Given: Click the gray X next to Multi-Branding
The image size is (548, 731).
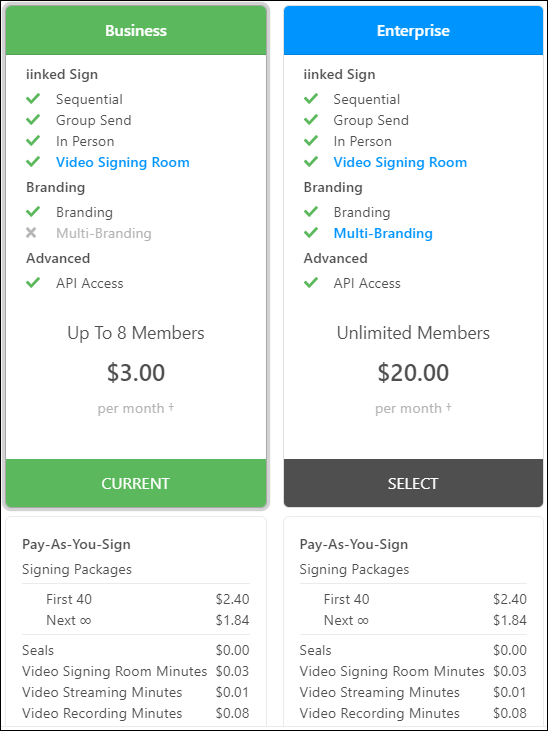Looking at the screenshot, I should (x=31, y=233).
